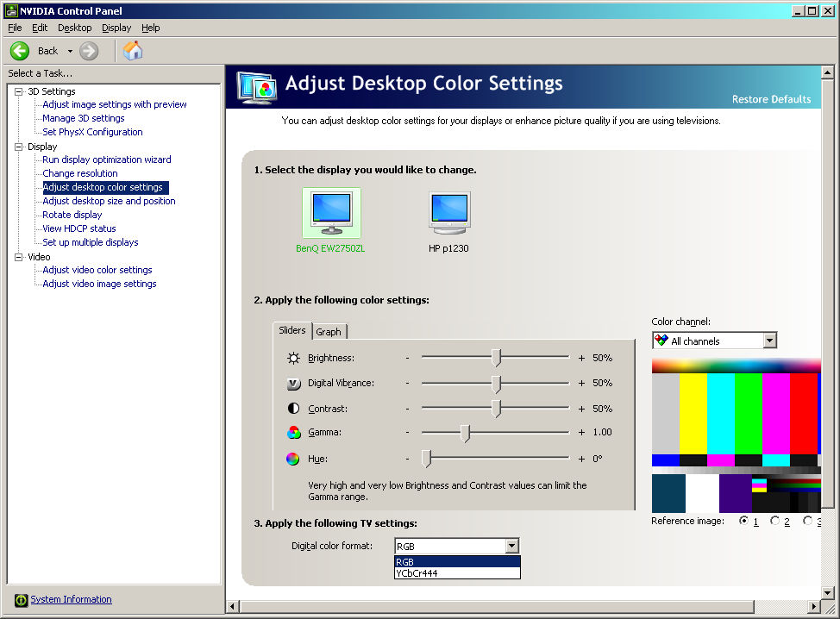The height and width of the screenshot is (619, 840).
Task: Choose YCbCr444 in the format list
Action: 457,573
